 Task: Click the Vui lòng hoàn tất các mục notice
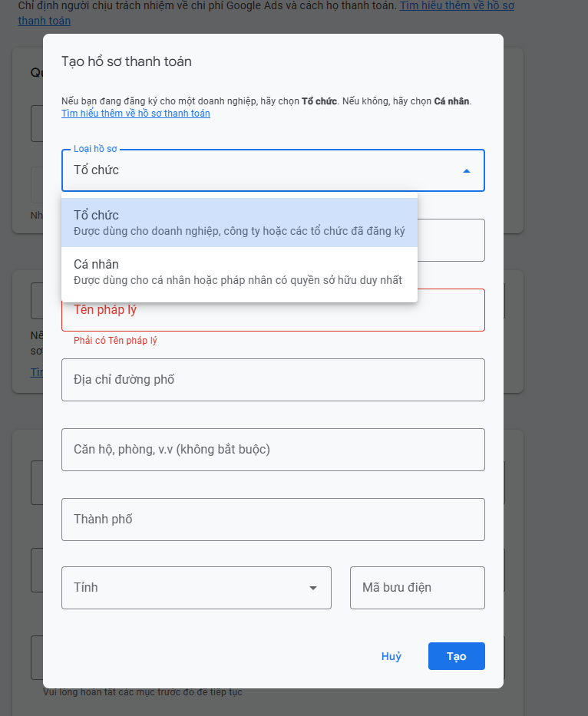pyautogui.click(x=143, y=692)
